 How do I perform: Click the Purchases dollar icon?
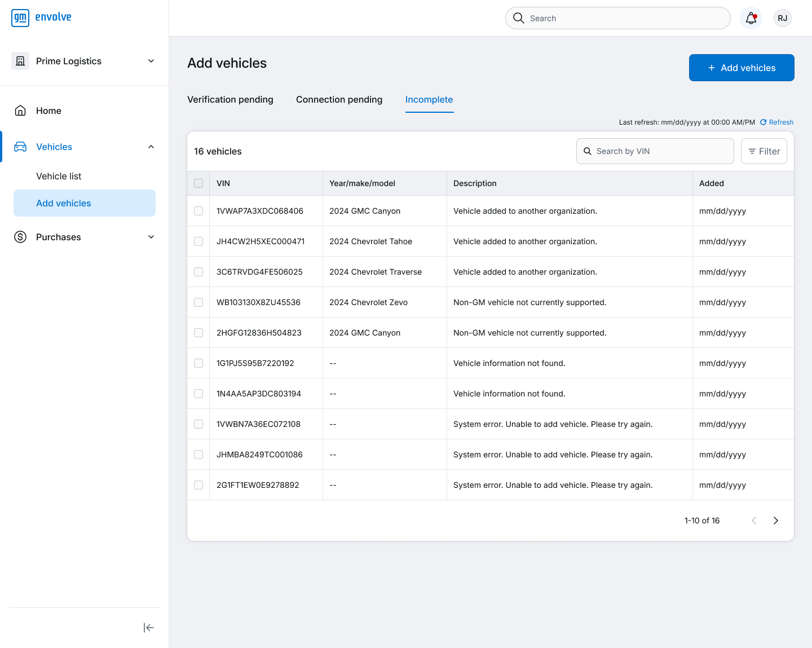(20, 237)
